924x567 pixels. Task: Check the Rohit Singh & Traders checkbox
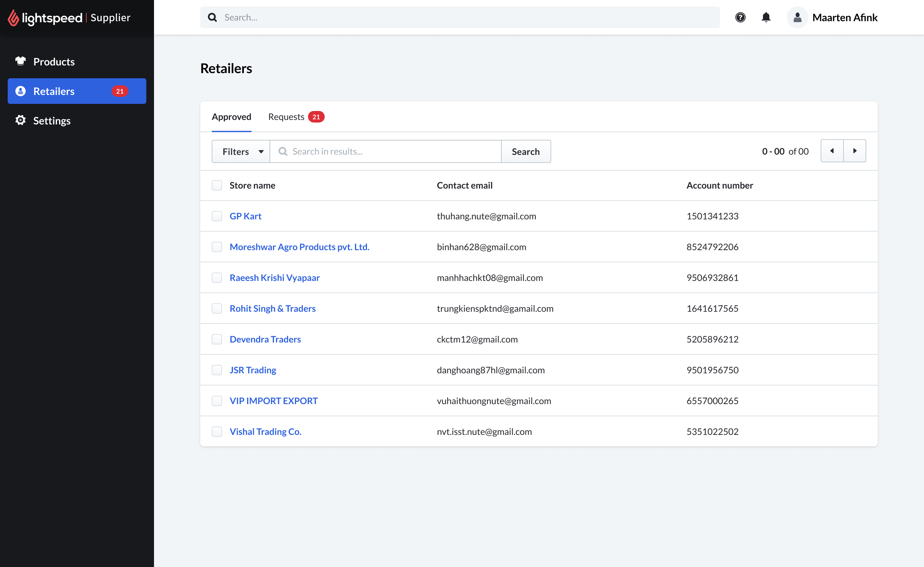coord(217,308)
